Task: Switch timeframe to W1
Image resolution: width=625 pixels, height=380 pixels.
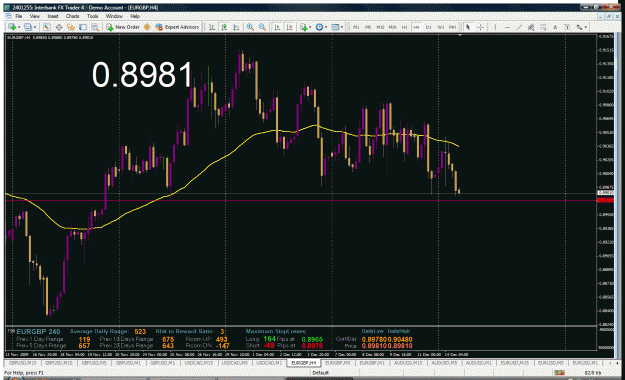Action: pyautogui.click(x=441, y=27)
